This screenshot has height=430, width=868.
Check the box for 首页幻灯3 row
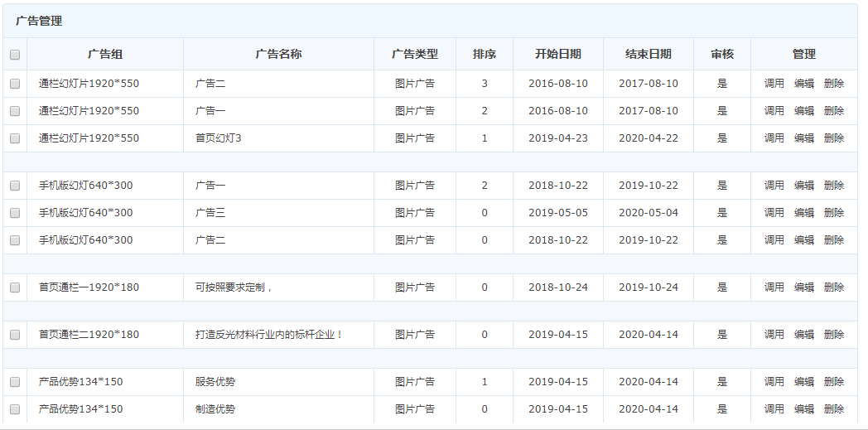[15, 138]
